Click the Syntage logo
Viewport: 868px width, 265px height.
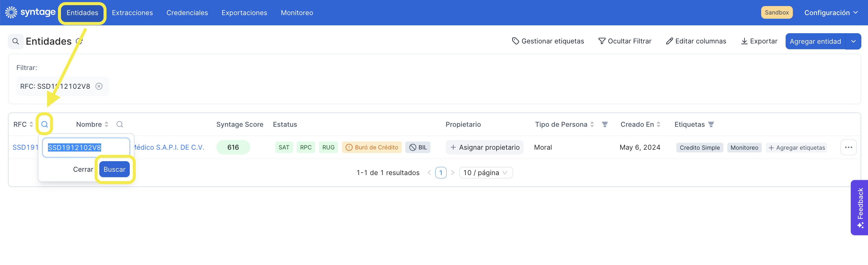[30, 12]
